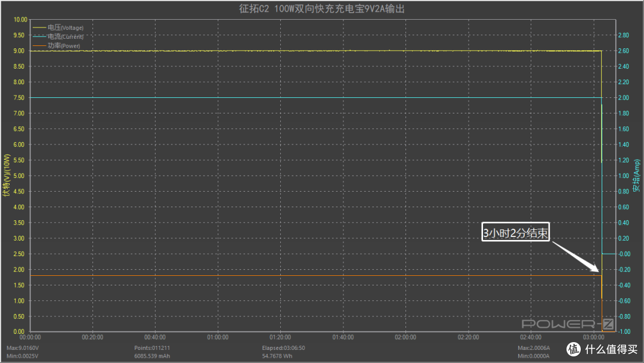Click the chart title 征拓C2 100W双向快充充电宝9V2A输出

[x=322, y=9]
